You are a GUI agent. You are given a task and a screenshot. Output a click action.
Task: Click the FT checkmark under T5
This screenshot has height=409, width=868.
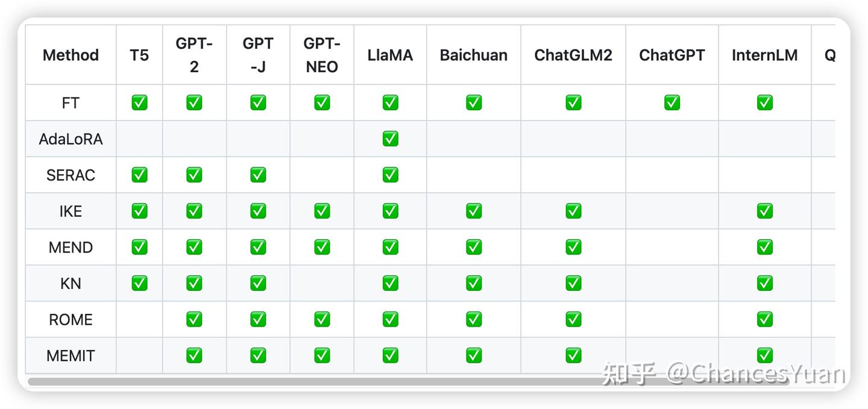tap(139, 103)
